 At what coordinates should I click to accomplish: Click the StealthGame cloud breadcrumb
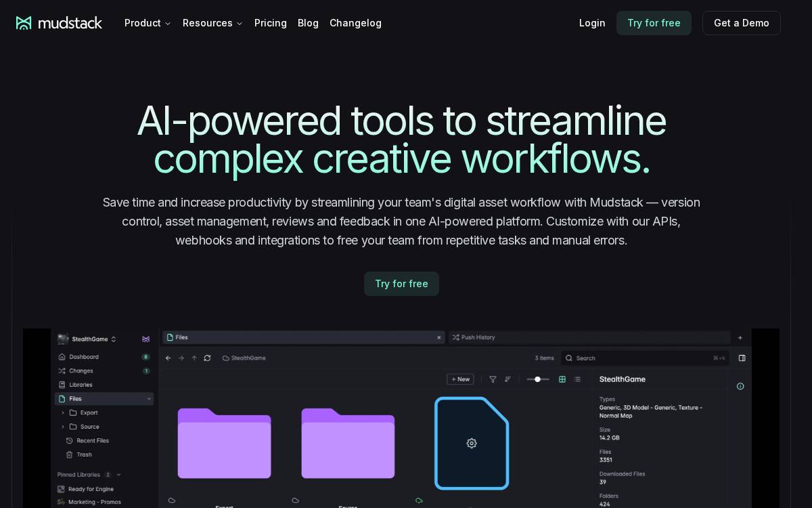pos(244,358)
